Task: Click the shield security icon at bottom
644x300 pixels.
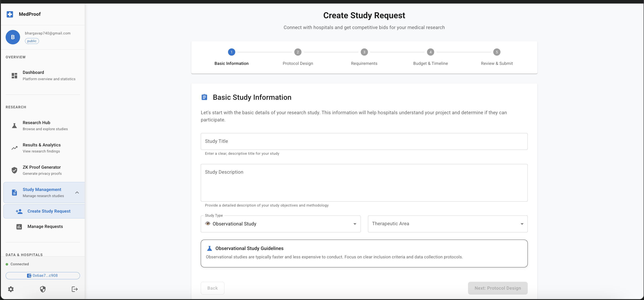Action: point(43,289)
